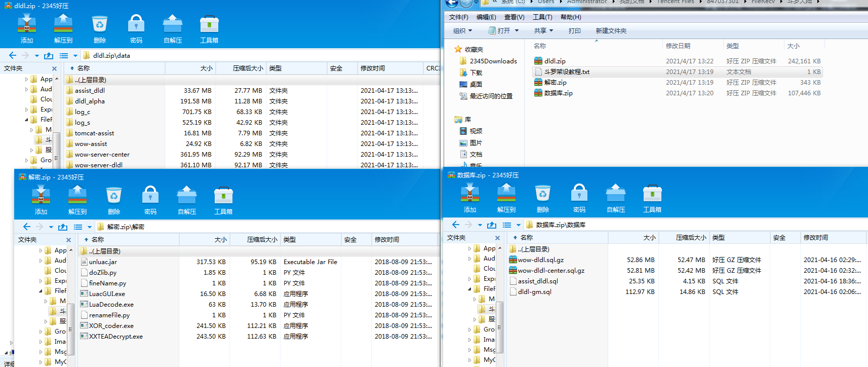Click 打开 button in Explorer toolbar
This screenshot has height=367, width=868.
coord(499,30)
